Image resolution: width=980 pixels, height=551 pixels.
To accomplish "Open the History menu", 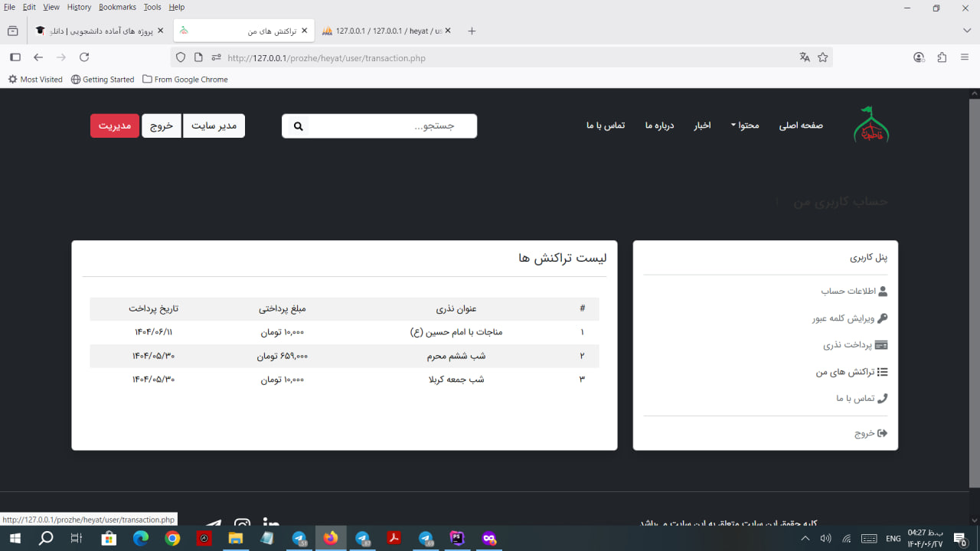I will tap(79, 7).
